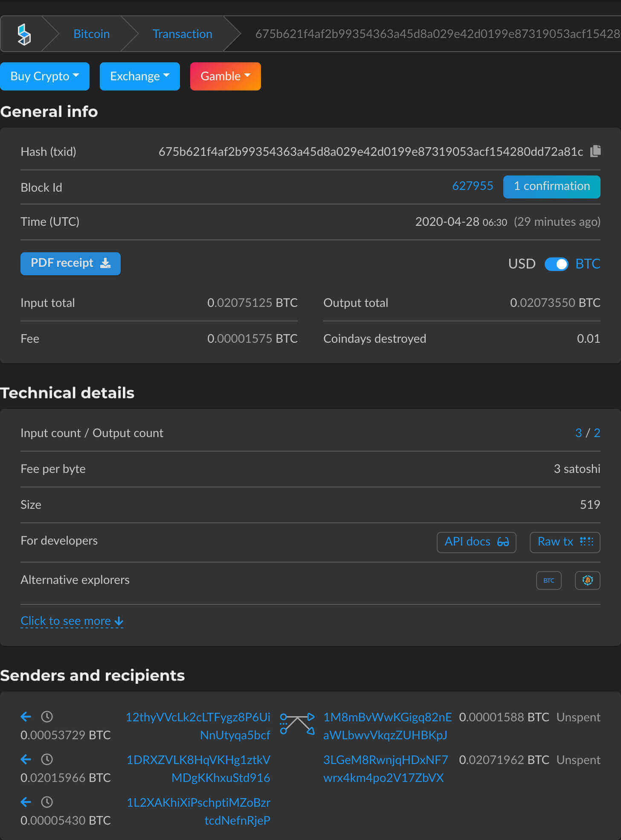Open the Gamble dropdown menu
This screenshot has height=840, width=621.
coord(225,76)
